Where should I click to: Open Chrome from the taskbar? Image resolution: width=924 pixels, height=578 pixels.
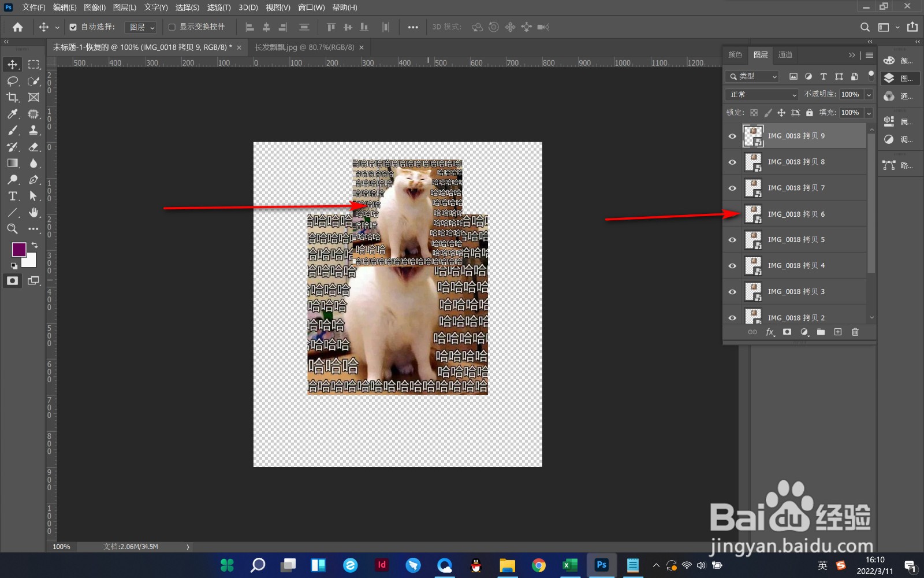click(x=539, y=565)
